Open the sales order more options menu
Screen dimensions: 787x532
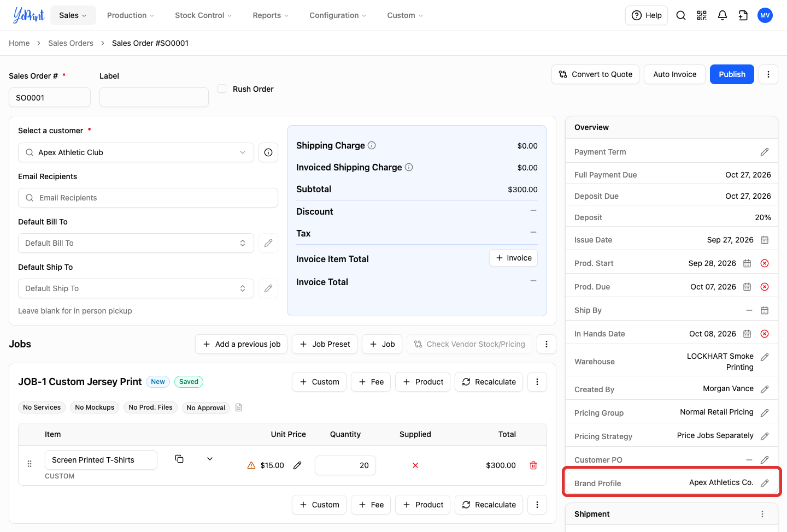pyautogui.click(x=768, y=74)
